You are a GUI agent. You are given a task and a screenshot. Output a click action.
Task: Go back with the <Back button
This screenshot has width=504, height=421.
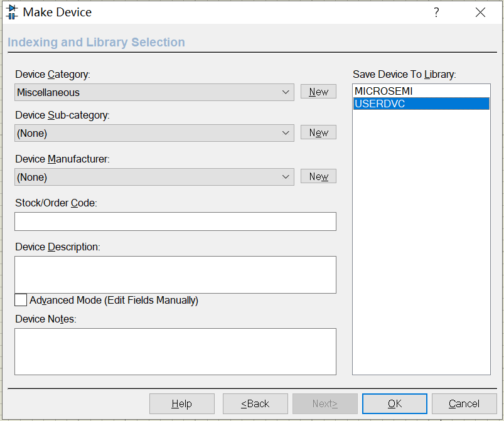(x=255, y=403)
